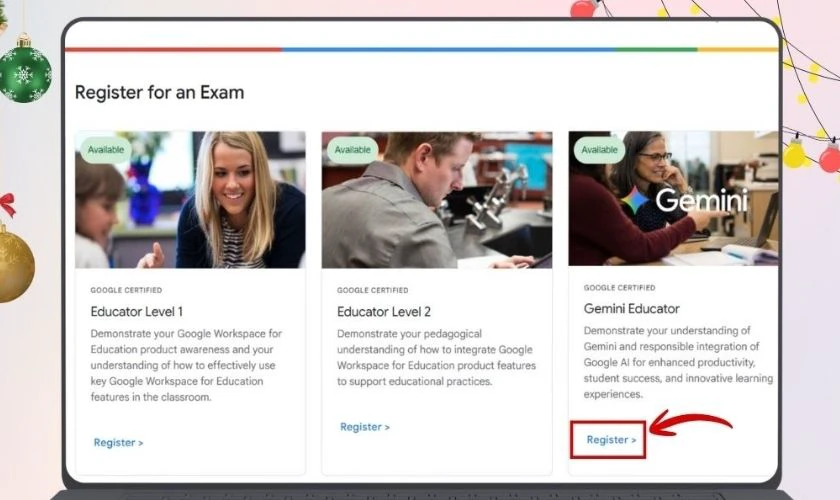
Task: Click Available badge on Educator Level 2 card
Action: (352, 150)
